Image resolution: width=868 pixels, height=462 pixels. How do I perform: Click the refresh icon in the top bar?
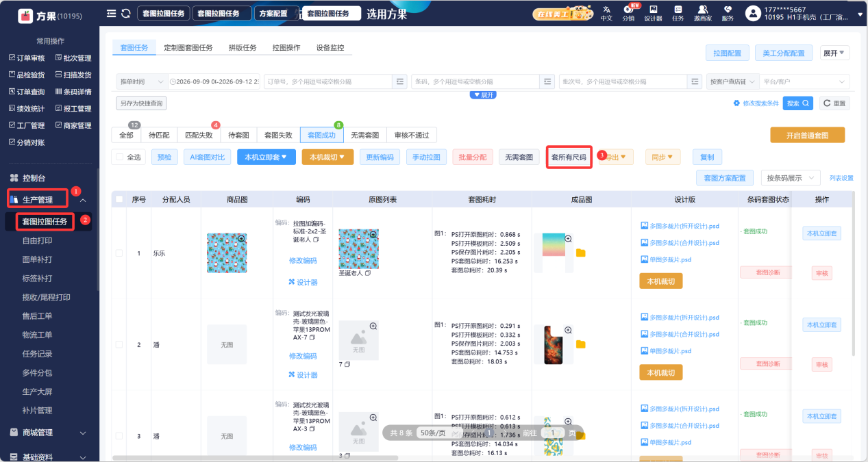click(x=125, y=13)
